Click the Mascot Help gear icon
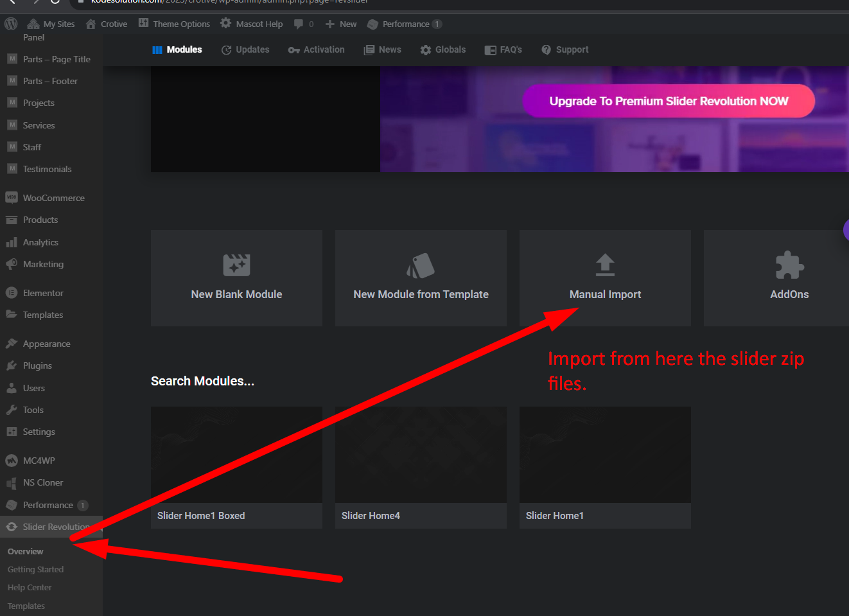The width and height of the screenshot is (849, 616). pos(225,23)
